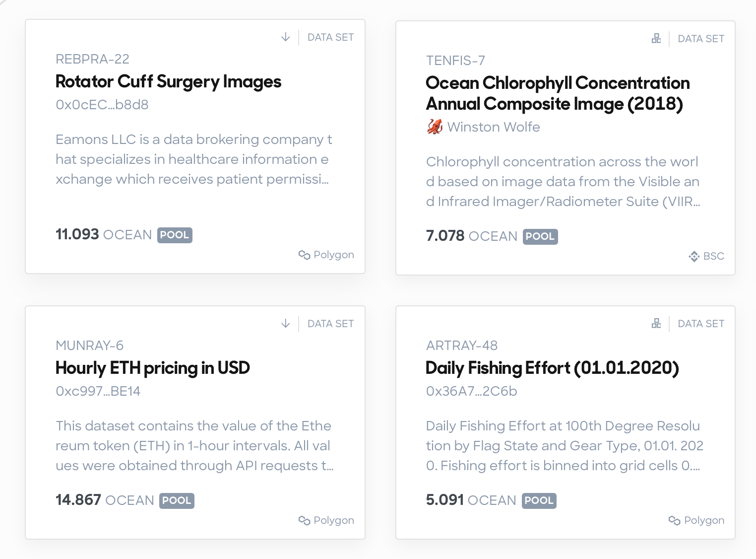This screenshot has width=756, height=559.
Task: Click POOL badge next to 7.078 OCEAN
Action: tap(540, 236)
